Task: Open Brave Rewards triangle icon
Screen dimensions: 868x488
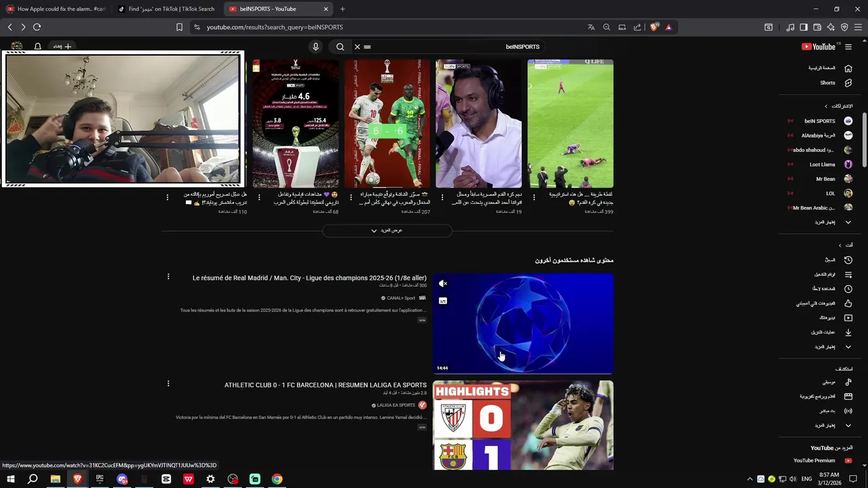Action: pos(669,27)
